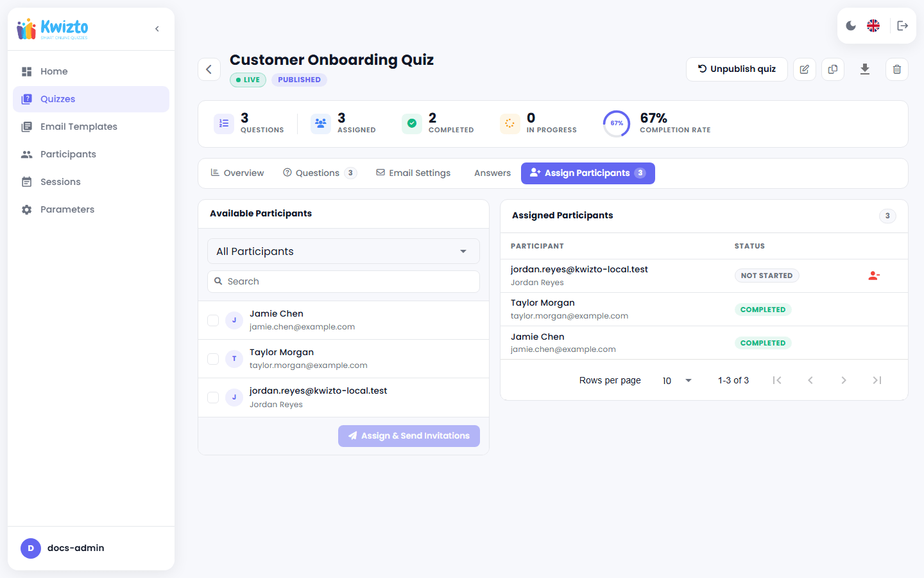Open the Email Settings tab
This screenshot has width=924, height=578.
click(x=413, y=173)
